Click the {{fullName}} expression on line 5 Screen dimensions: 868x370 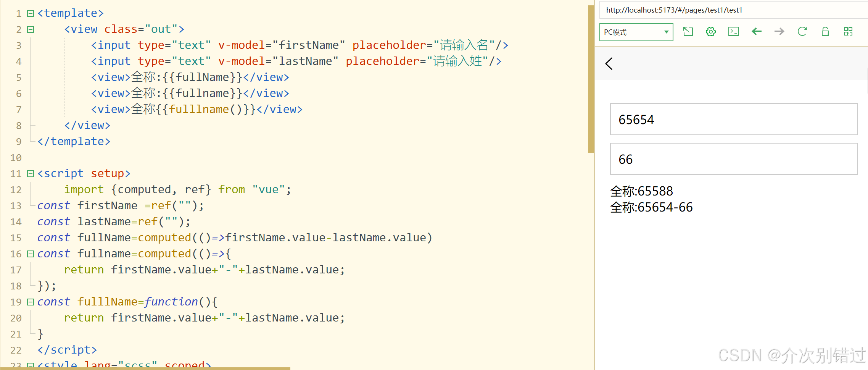(203, 77)
